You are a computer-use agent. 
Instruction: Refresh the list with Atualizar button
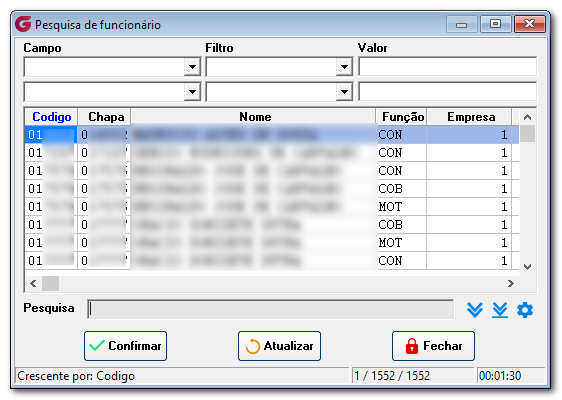tap(279, 346)
